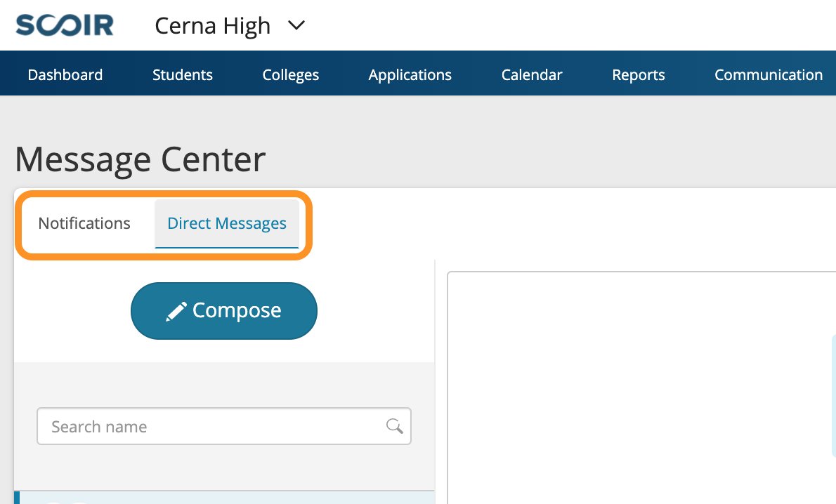The image size is (836, 504).
Task: Select the Direct Messages tab
Action: [x=227, y=223]
